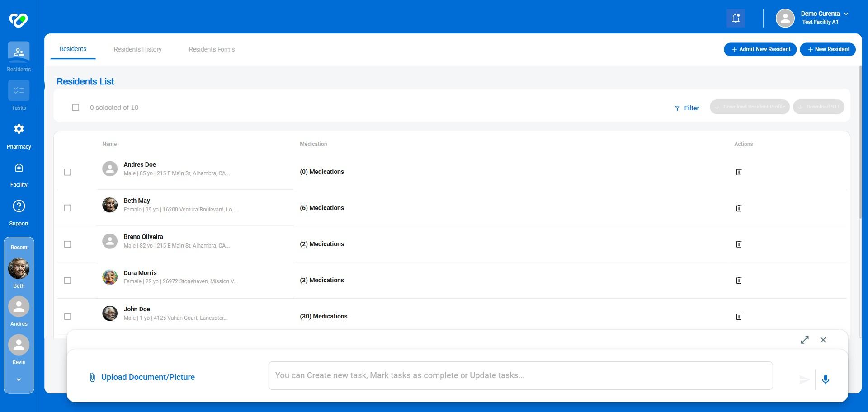The height and width of the screenshot is (412, 868).
Task: Click the page vertical scrollbar
Action: tap(860, 141)
